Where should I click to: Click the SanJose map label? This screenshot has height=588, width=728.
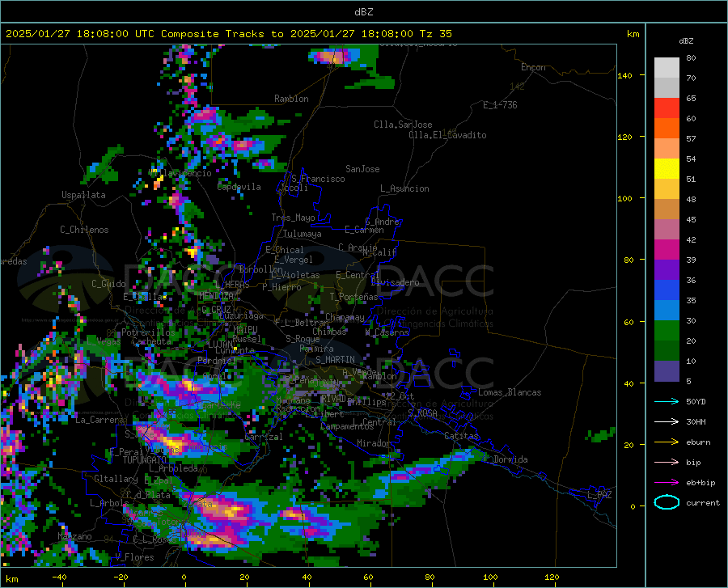click(362, 169)
